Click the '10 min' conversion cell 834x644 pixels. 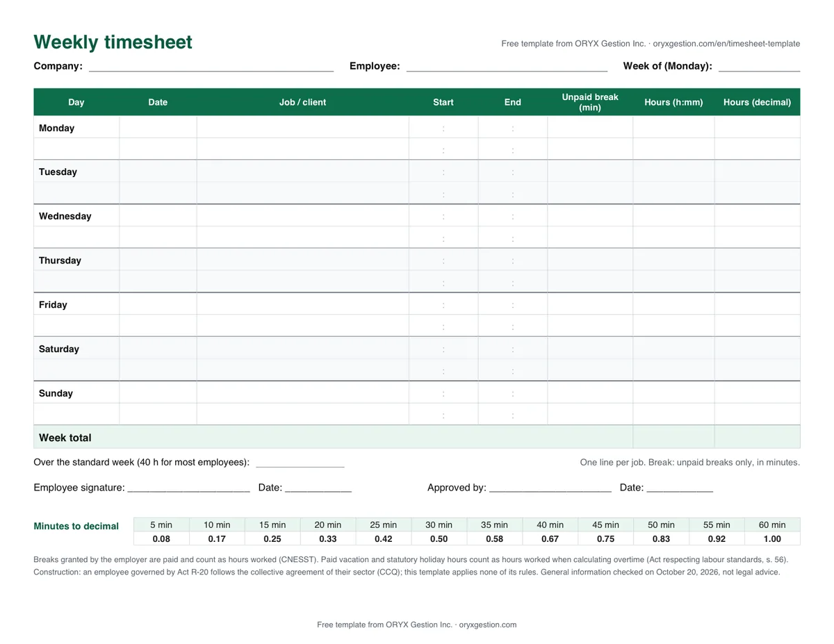point(217,525)
